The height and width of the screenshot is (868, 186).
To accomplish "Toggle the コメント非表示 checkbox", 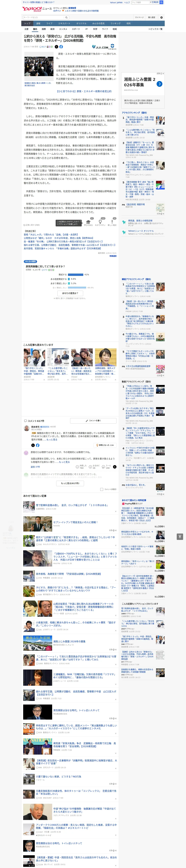I will tap(102, 489).
